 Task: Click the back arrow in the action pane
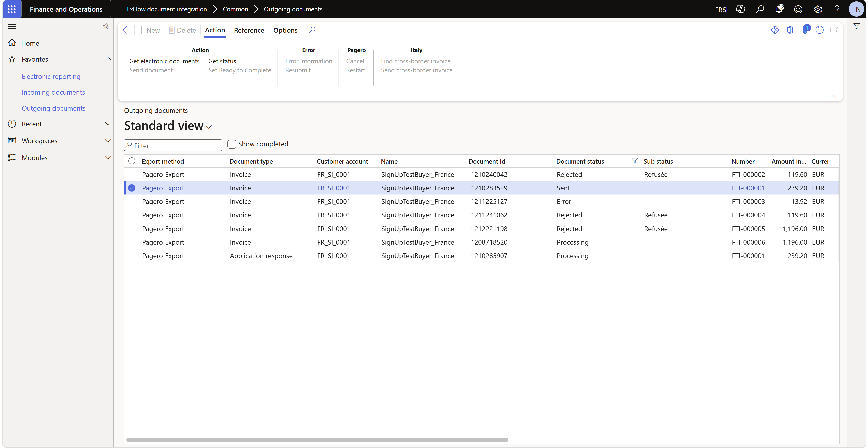tap(127, 30)
